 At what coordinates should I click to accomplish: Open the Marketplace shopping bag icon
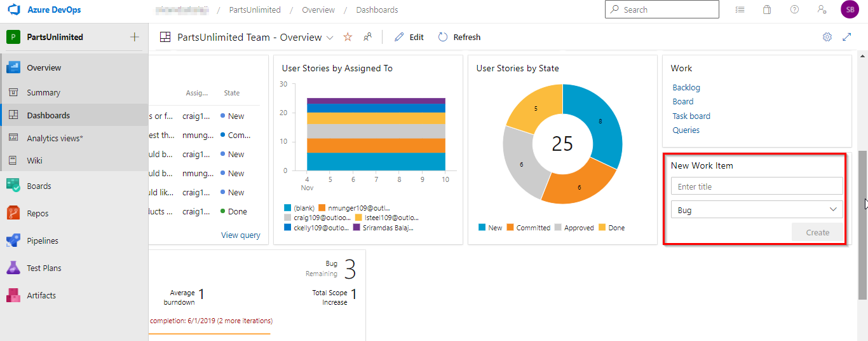point(768,10)
